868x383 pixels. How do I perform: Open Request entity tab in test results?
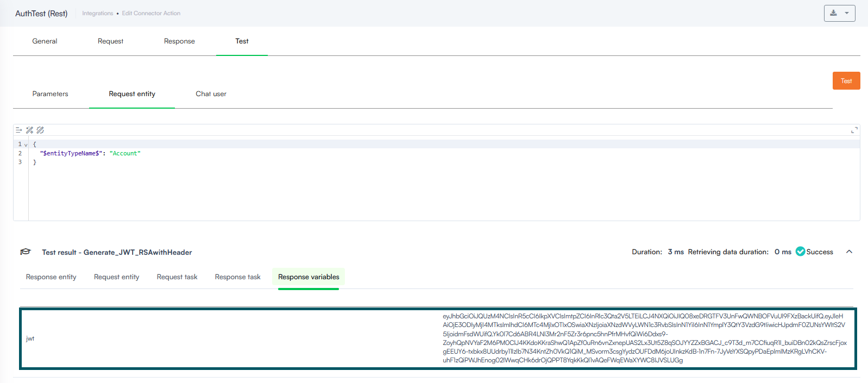[x=116, y=277]
